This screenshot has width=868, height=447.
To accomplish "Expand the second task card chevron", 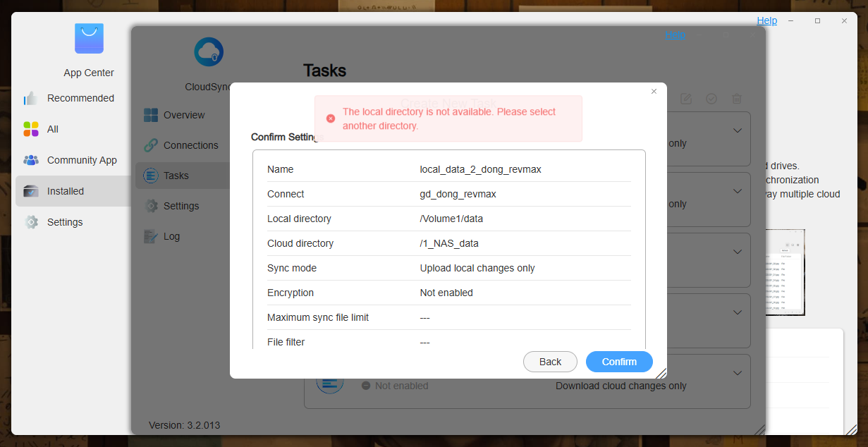I will pos(738,191).
